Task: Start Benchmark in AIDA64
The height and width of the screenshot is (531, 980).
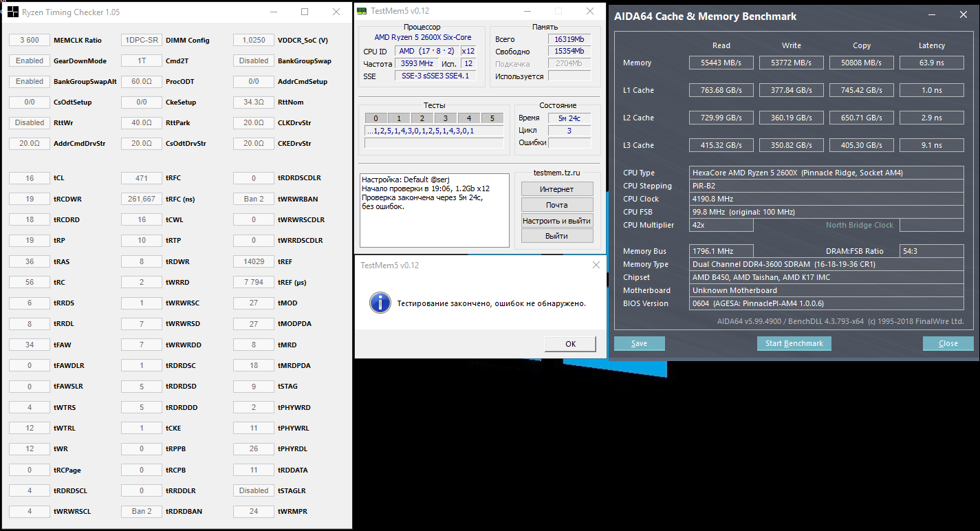Action: point(794,343)
